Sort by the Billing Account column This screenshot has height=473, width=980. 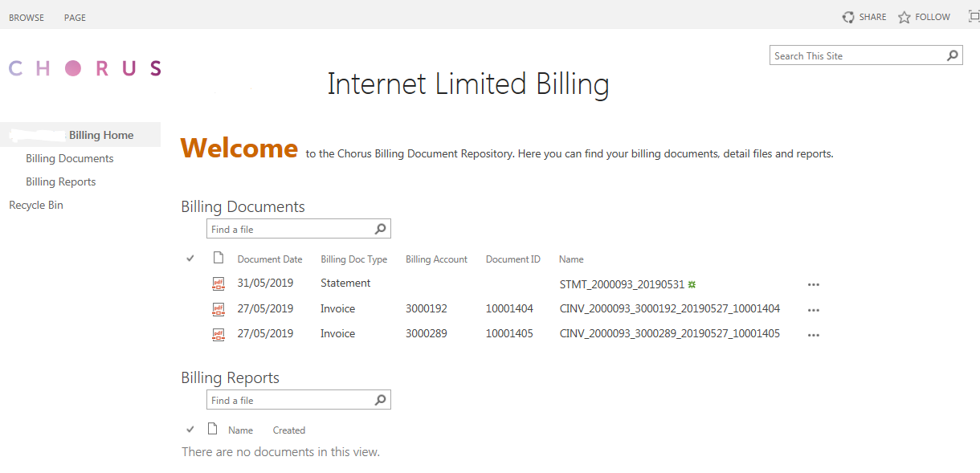[x=437, y=259]
